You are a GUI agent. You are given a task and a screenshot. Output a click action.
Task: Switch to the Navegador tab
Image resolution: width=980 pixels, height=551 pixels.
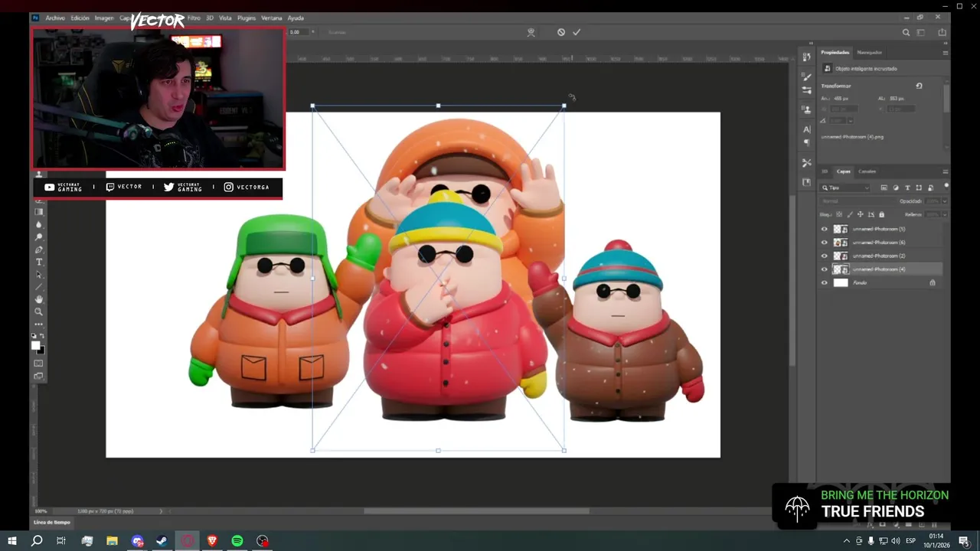point(869,52)
